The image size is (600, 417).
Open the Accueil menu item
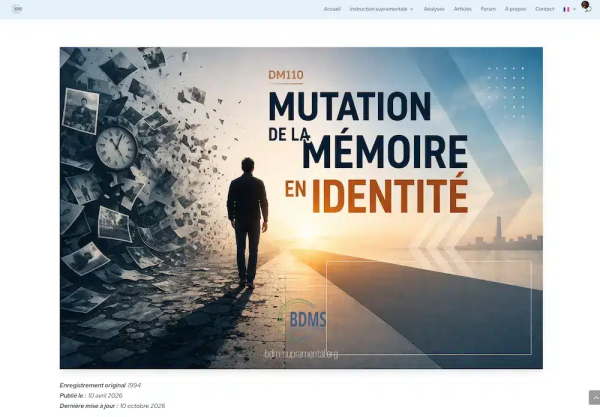[x=332, y=9]
